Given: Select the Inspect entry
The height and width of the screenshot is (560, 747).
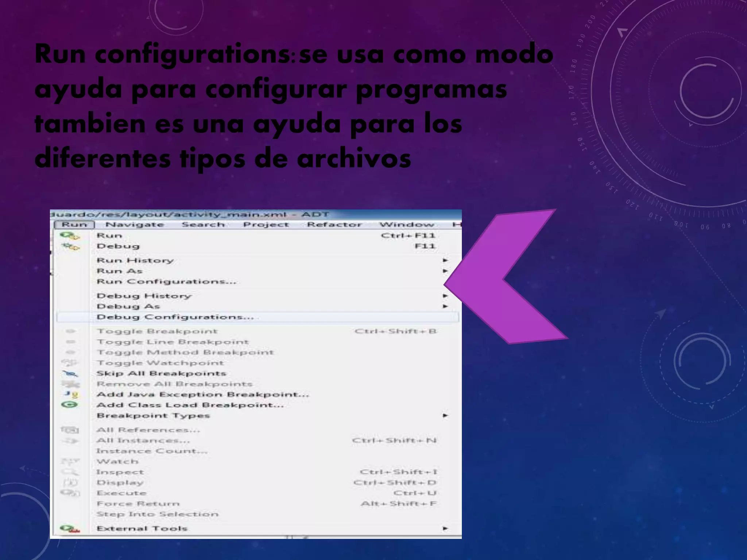Looking at the screenshot, I should pyautogui.click(x=257, y=472).
